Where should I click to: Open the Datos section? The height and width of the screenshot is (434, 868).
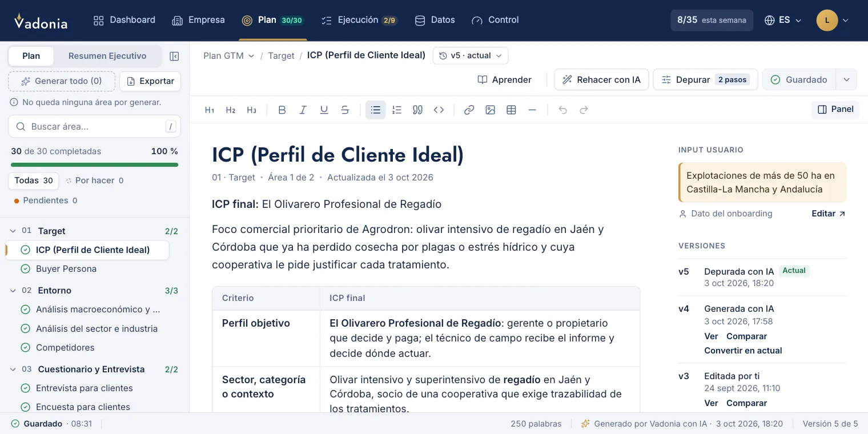(435, 20)
